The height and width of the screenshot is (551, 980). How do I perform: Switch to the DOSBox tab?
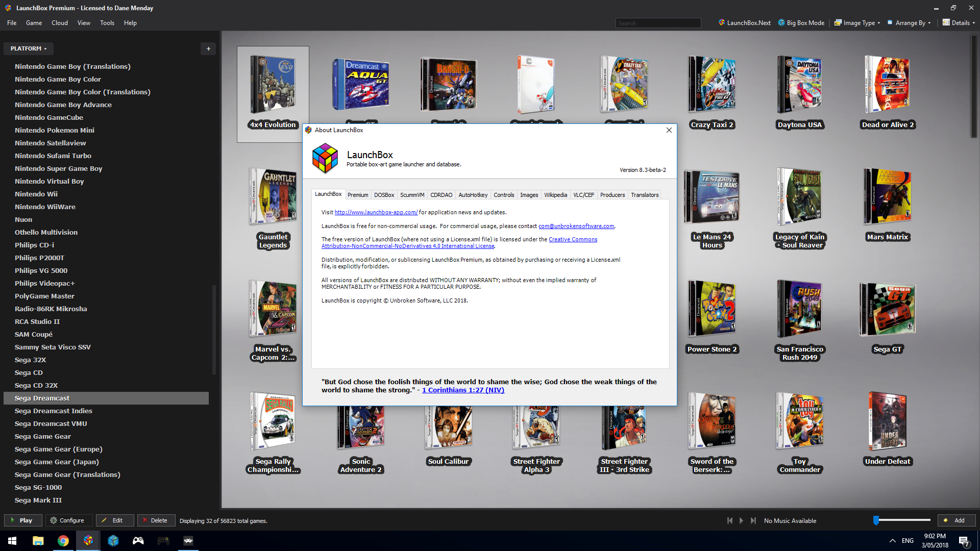pos(384,195)
